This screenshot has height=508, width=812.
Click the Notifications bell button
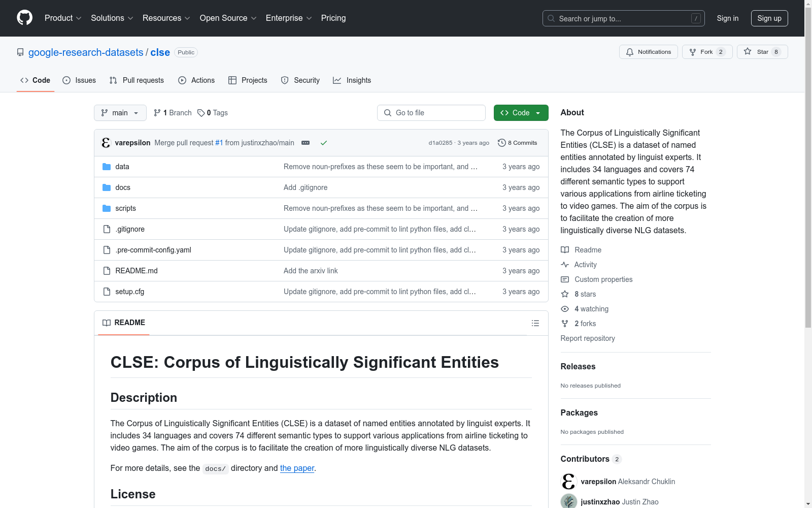tap(648, 52)
